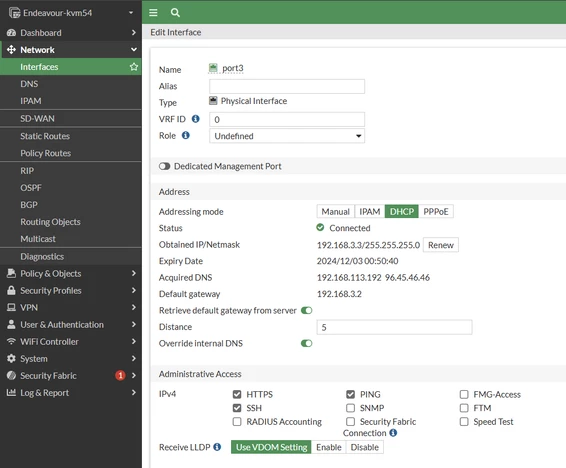Click the Policy & Objects icon
Image resolution: width=566 pixels, height=468 pixels.
tap(11, 274)
